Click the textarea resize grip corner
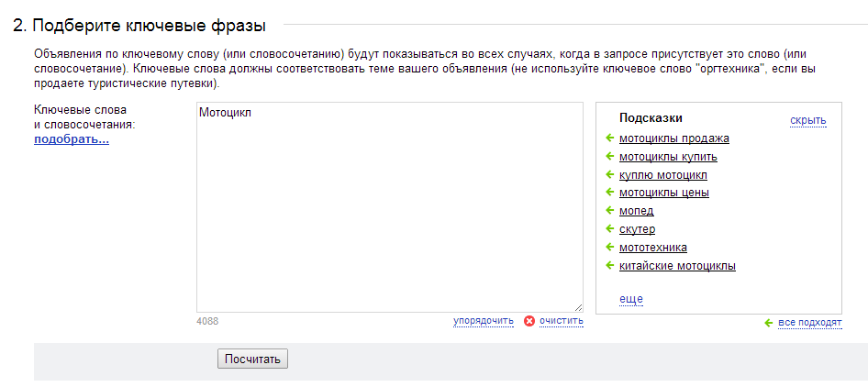This screenshot has width=868, height=387. [x=578, y=307]
